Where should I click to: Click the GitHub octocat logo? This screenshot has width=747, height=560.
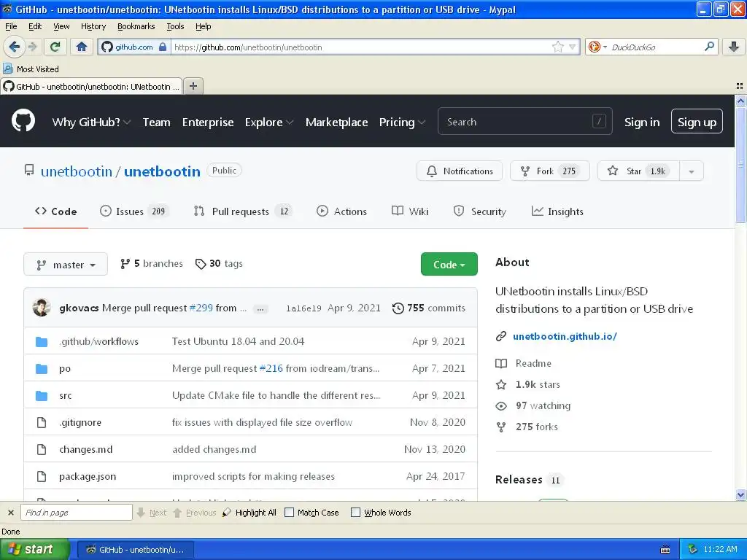[x=23, y=121]
